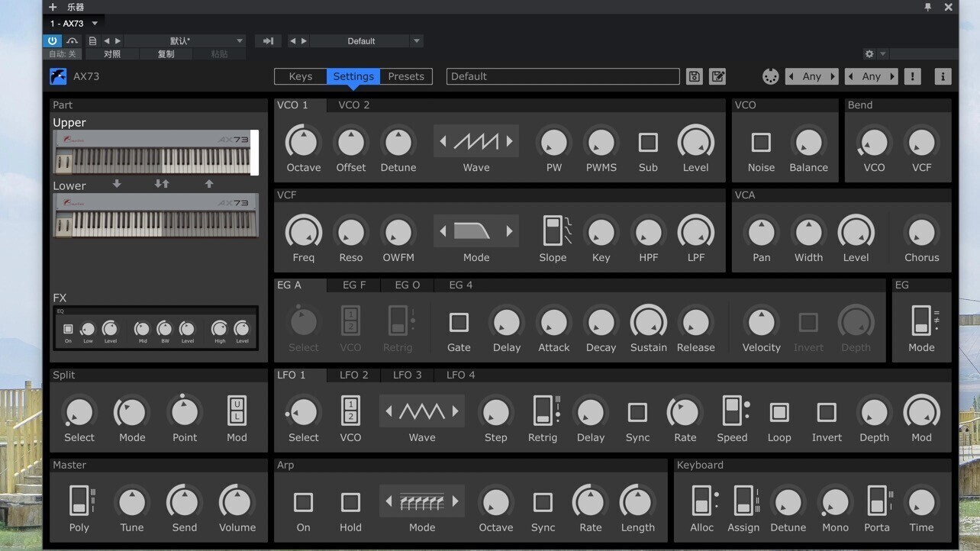Toggle the Arp Sync checkbox

(x=543, y=502)
